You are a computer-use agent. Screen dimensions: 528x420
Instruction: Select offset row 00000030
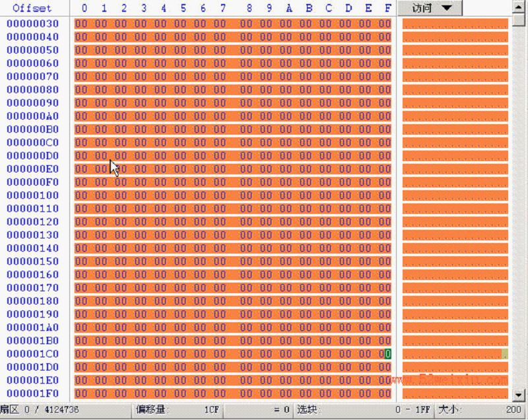(x=32, y=24)
